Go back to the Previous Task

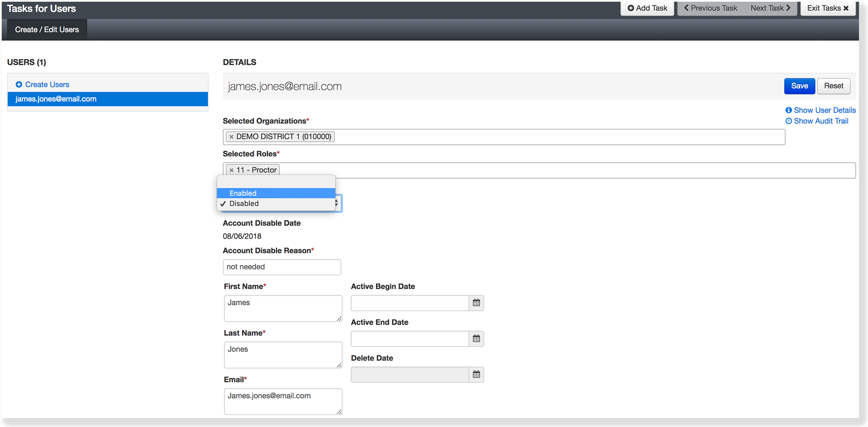coord(710,8)
